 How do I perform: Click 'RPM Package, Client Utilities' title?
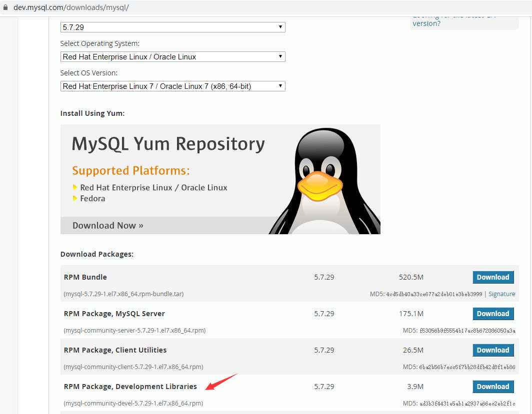click(115, 350)
